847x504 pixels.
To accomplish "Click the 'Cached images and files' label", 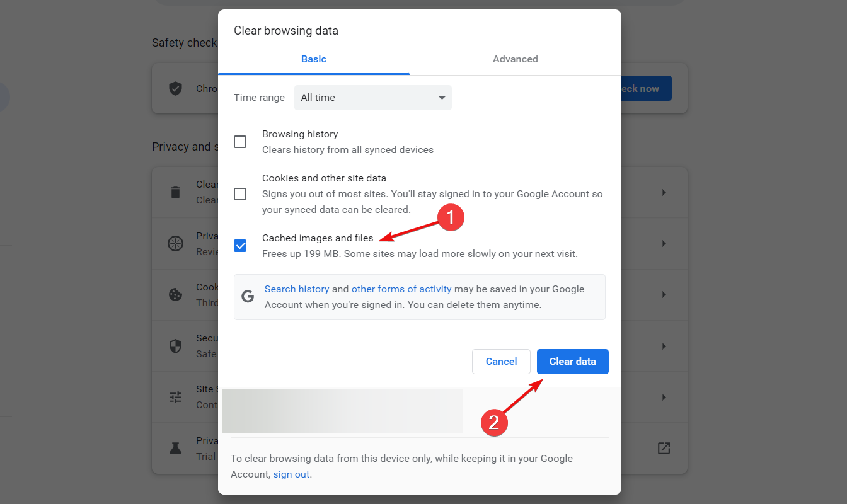I will click(x=318, y=238).
